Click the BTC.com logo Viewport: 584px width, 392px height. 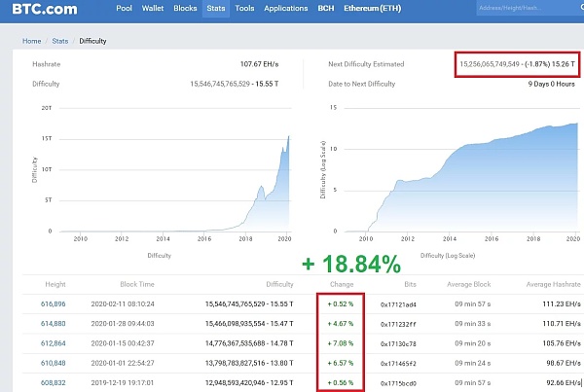coord(43,10)
